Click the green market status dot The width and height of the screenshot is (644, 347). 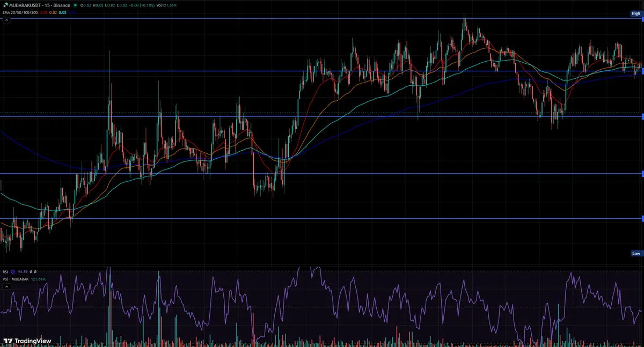(x=75, y=5)
